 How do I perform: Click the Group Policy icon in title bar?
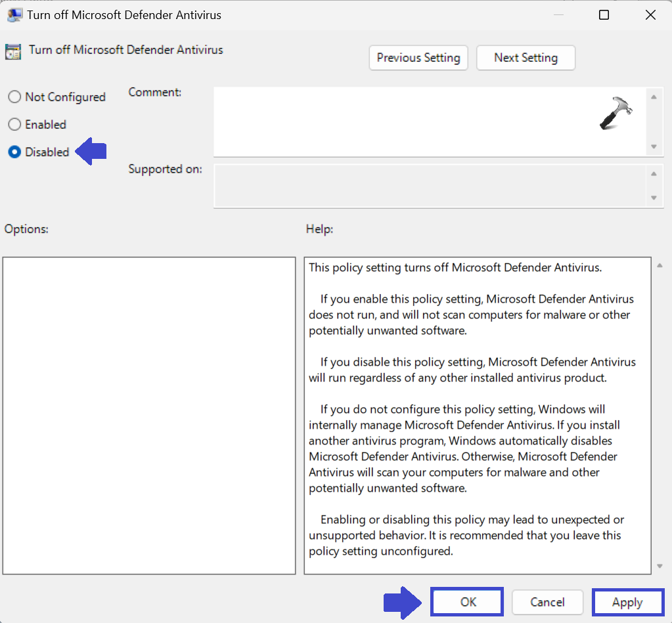(x=14, y=15)
